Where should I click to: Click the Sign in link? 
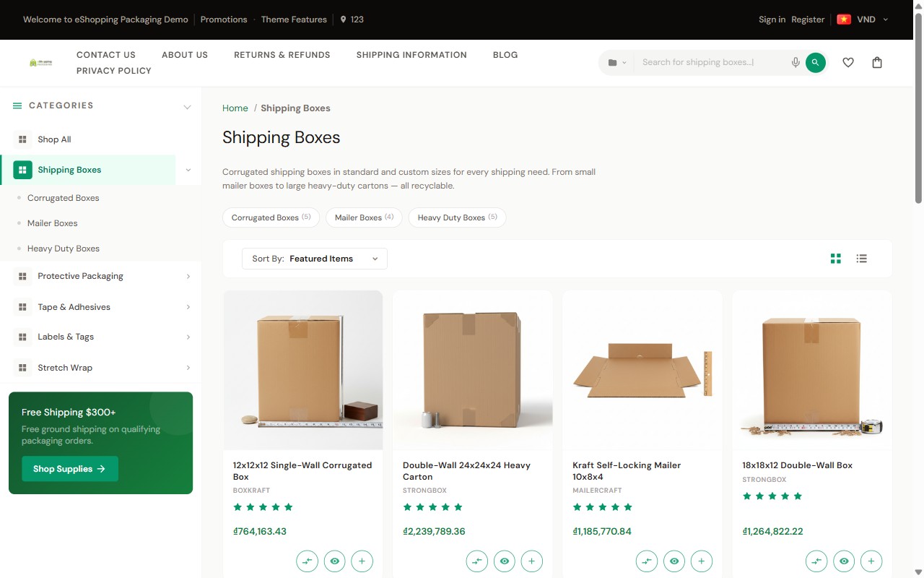[x=772, y=20]
